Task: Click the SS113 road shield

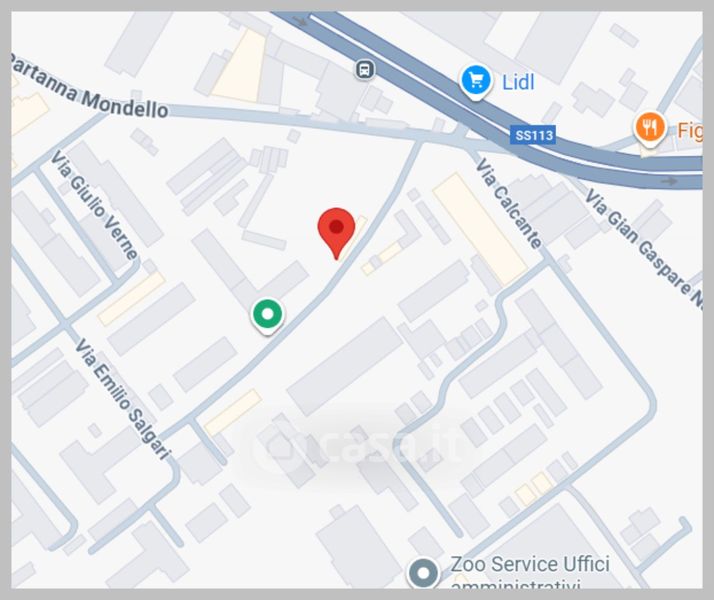Action: coord(533,135)
